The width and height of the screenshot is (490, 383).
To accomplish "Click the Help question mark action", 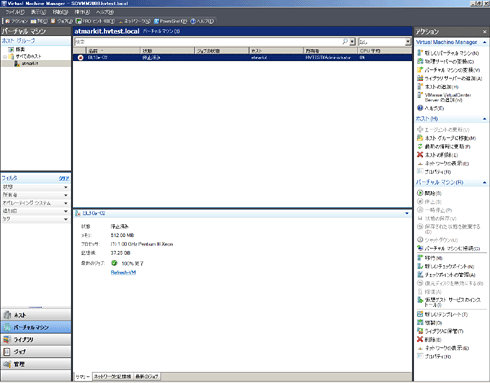I will 420,108.
